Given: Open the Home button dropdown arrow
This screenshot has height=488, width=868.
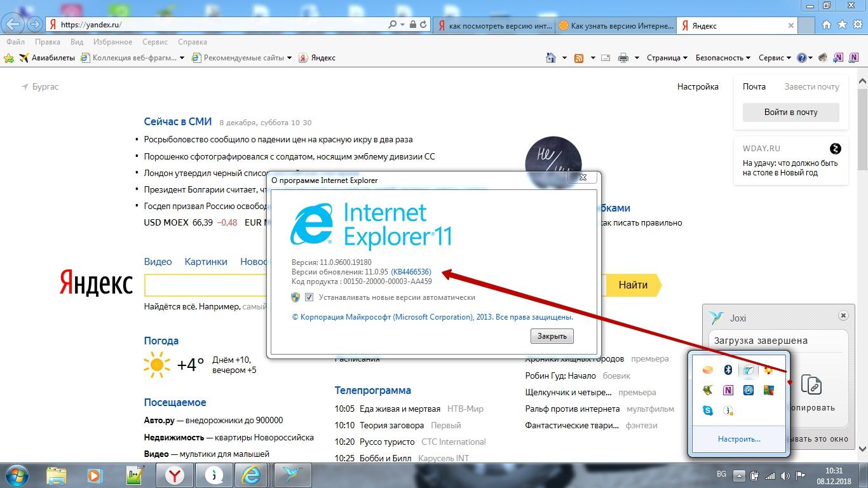Looking at the screenshot, I should [564, 58].
